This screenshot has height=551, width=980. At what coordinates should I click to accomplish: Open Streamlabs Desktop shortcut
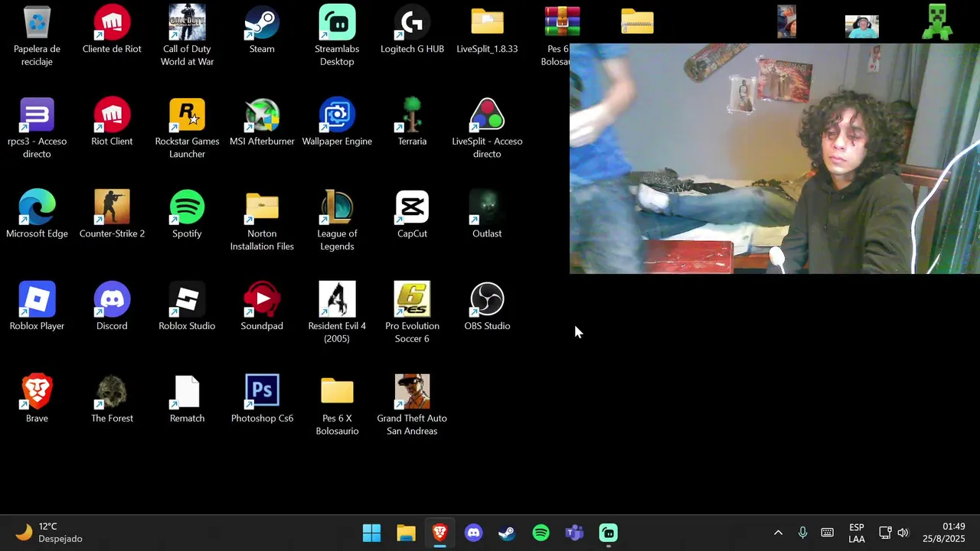(337, 36)
